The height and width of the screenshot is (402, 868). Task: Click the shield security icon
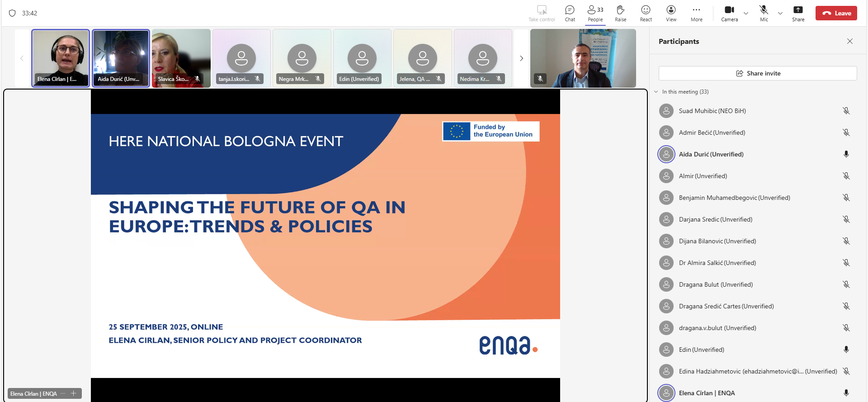(x=12, y=13)
